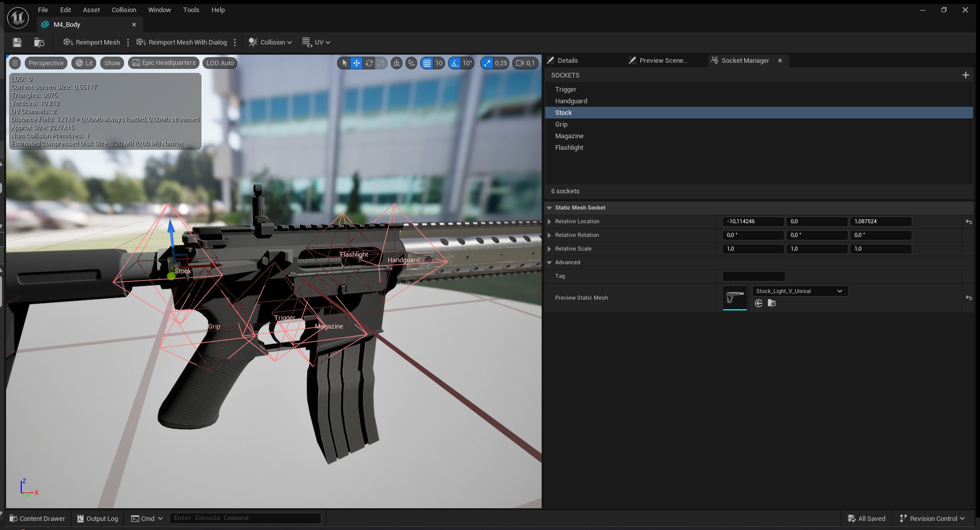This screenshot has width=980, height=530.
Task: Open Reimport Mesh With Dialog options
Action: [x=235, y=43]
